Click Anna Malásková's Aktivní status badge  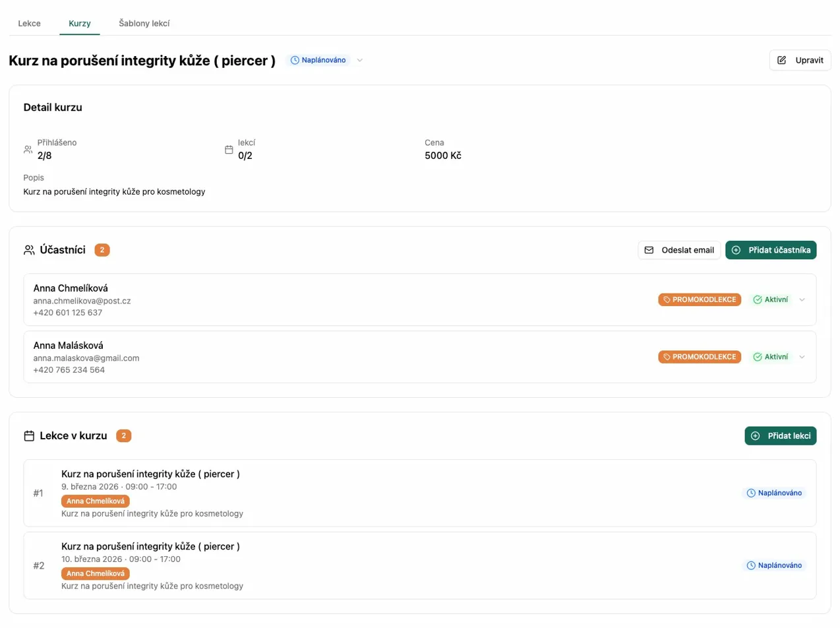(x=770, y=357)
